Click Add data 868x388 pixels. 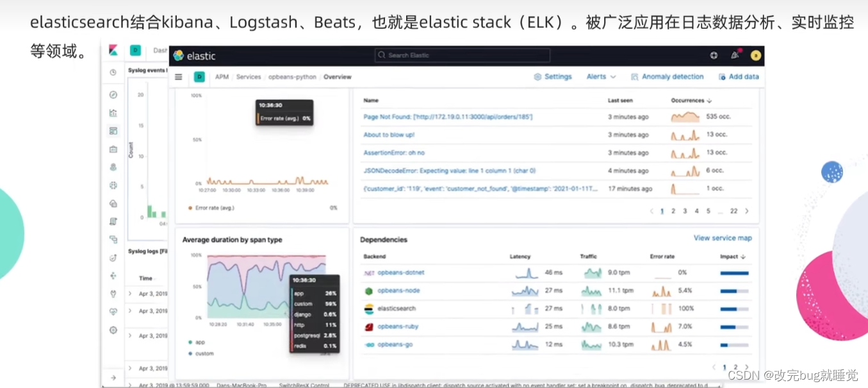[739, 77]
